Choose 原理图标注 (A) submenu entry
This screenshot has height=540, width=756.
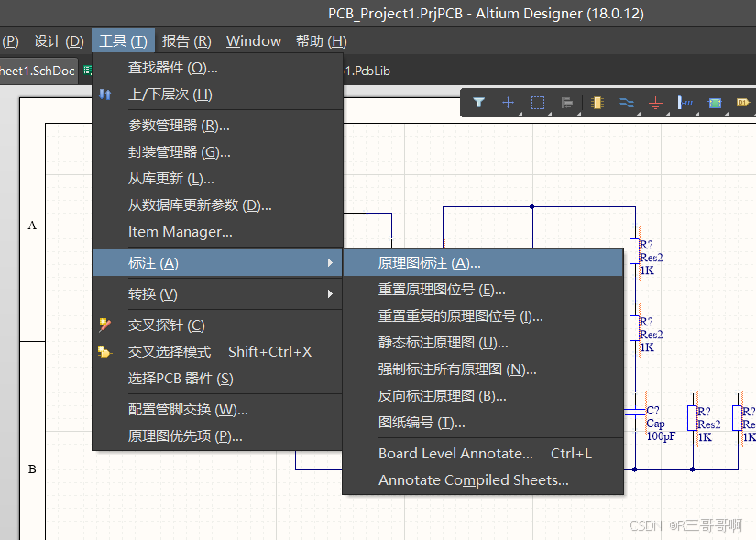[483, 263]
